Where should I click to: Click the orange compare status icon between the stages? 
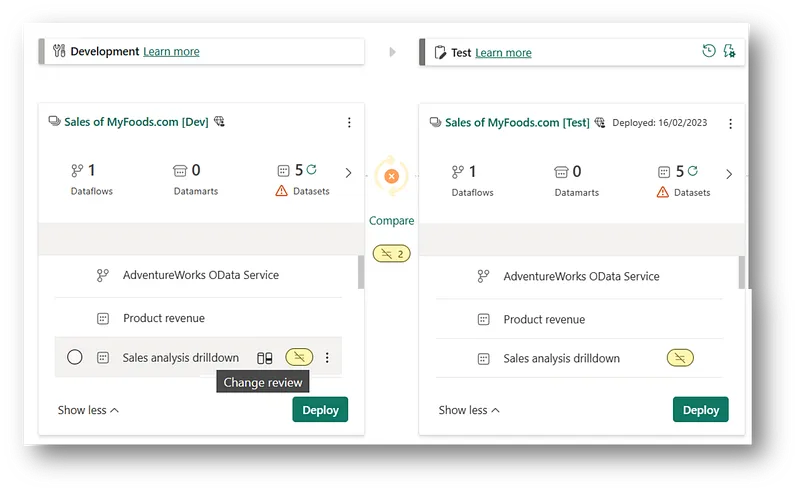point(391,177)
